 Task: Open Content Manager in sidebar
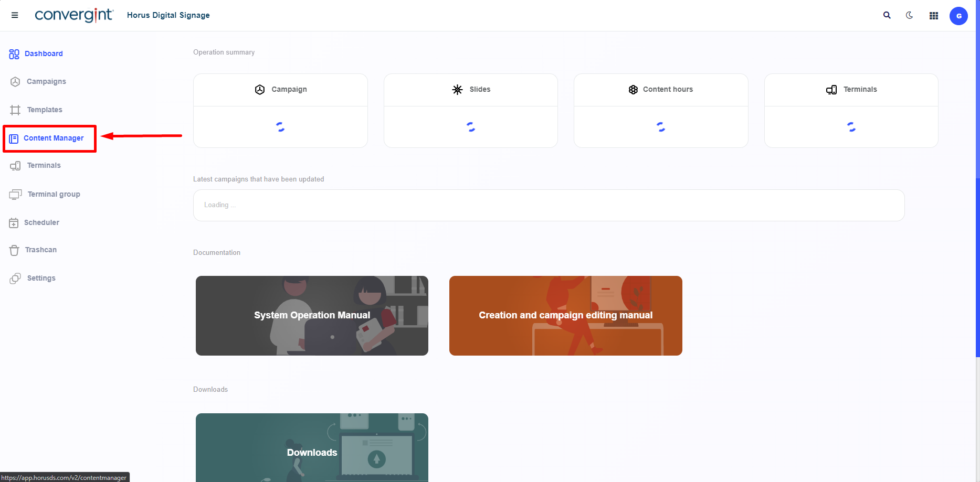(53, 138)
